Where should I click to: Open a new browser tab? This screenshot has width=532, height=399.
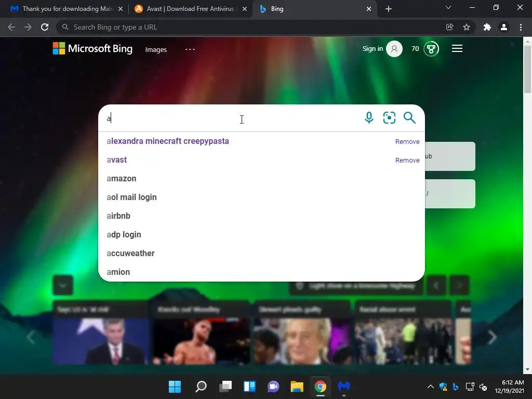click(389, 9)
